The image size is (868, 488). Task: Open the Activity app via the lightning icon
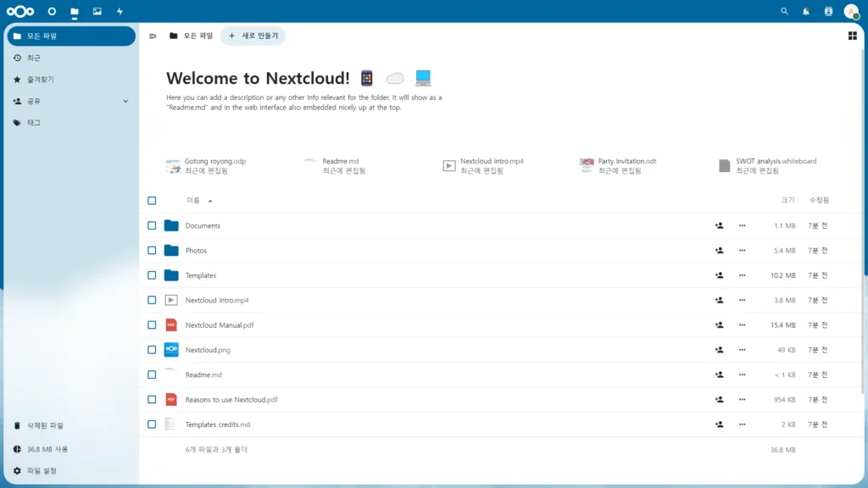(x=119, y=11)
